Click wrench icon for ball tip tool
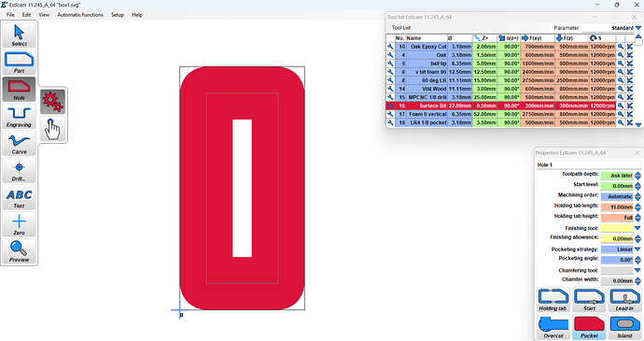644x341 pixels. coord(390,64)
